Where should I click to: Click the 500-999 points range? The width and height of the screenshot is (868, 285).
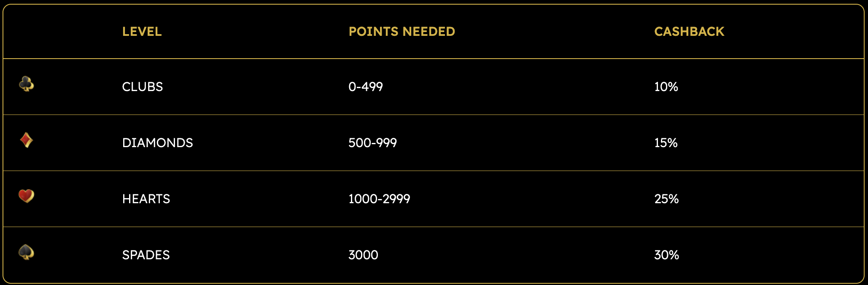[373, 143]
